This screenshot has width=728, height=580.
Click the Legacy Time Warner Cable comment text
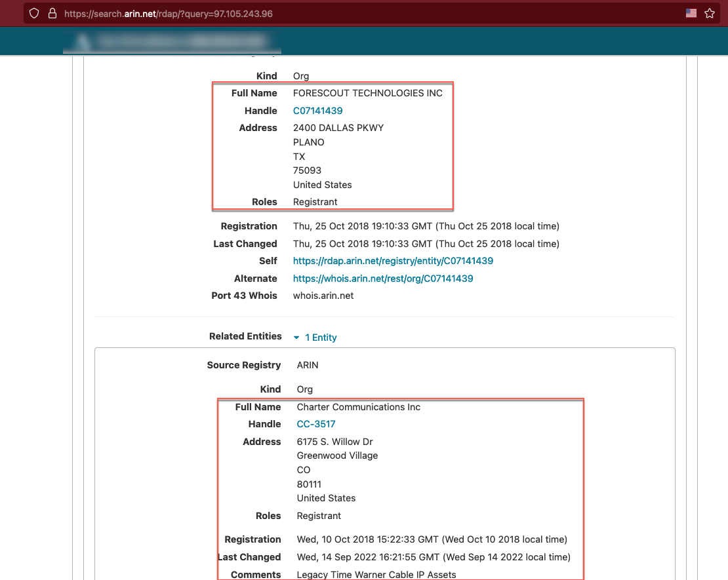[x=376, y=575]
